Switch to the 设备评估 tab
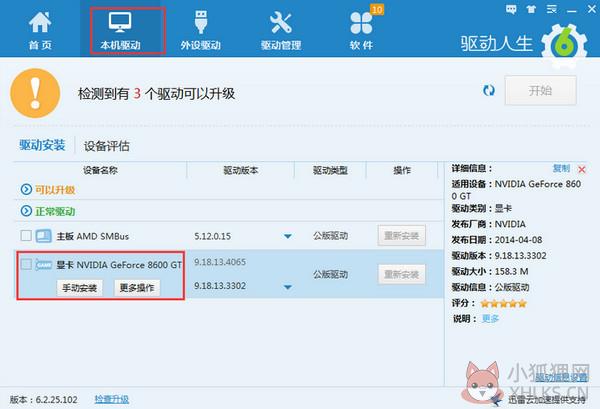Viewport: 600px width, 409px height. (x=107, y=146)
